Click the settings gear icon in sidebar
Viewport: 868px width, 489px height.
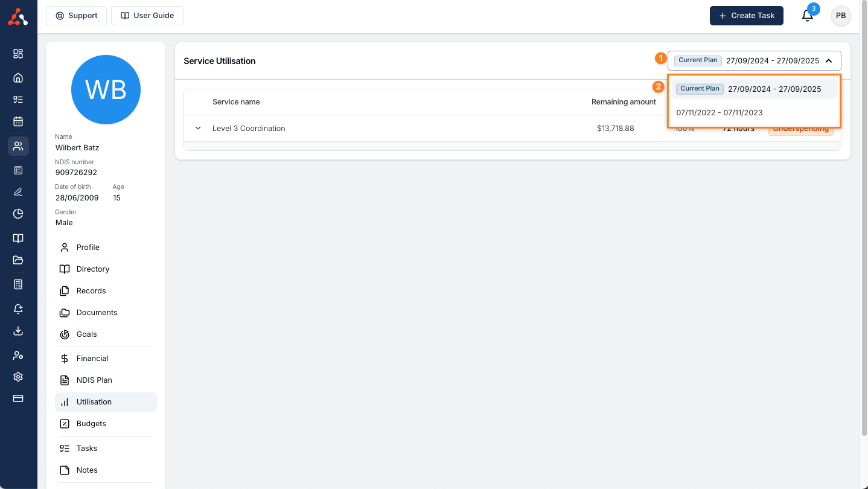click(18, 377)
